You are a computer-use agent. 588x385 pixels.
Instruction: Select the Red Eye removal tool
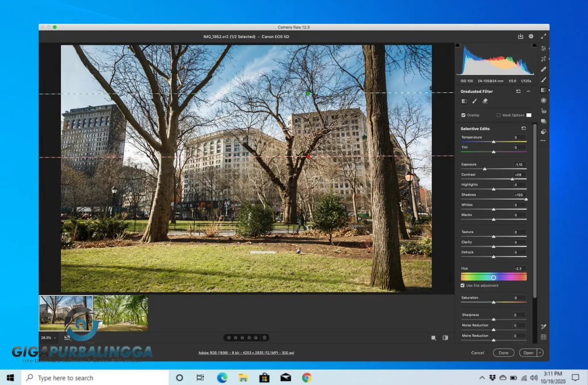coord(543,110)
